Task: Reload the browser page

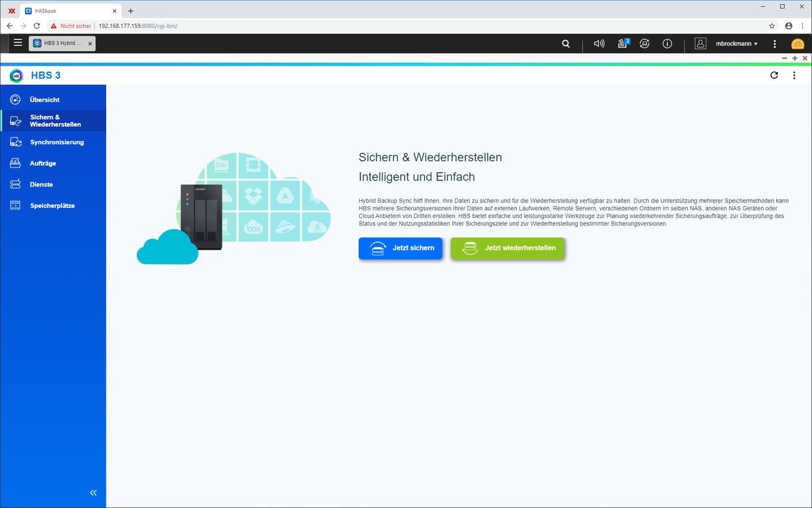Action: click(36, 26)
